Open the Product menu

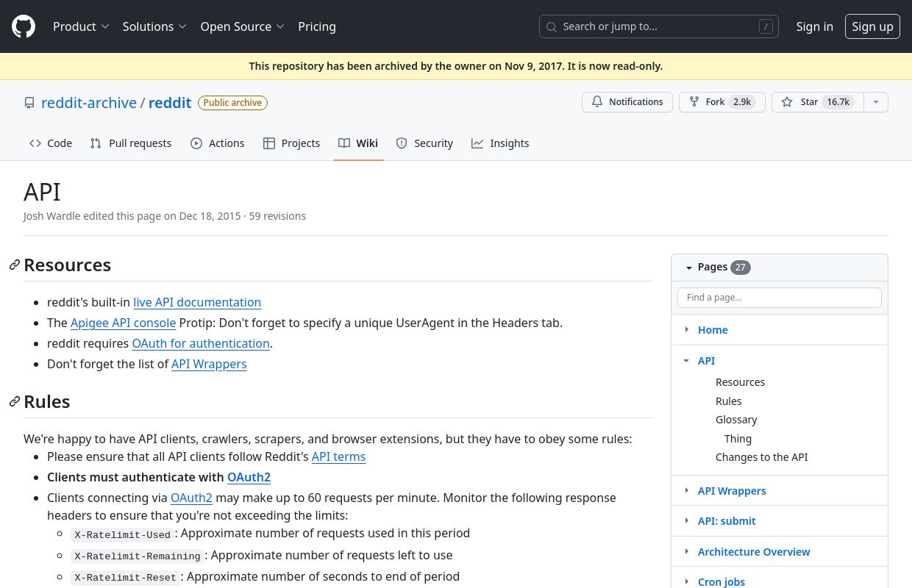pos(81,26)
